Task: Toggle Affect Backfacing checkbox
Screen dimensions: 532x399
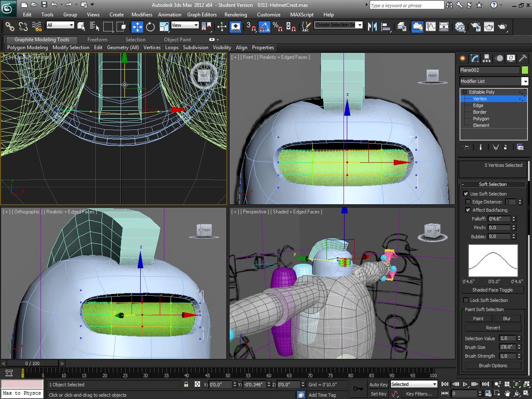Action: [x=468, y=210]
